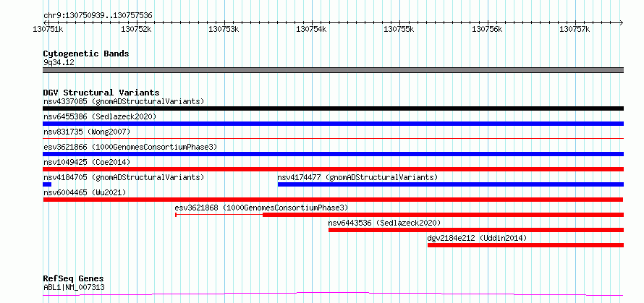The width and height of the screenshot is (644, 303).
Task: Open the nsv4337085 (gnomADStructuralVariants) label
Action: click(x=124, y=101)
